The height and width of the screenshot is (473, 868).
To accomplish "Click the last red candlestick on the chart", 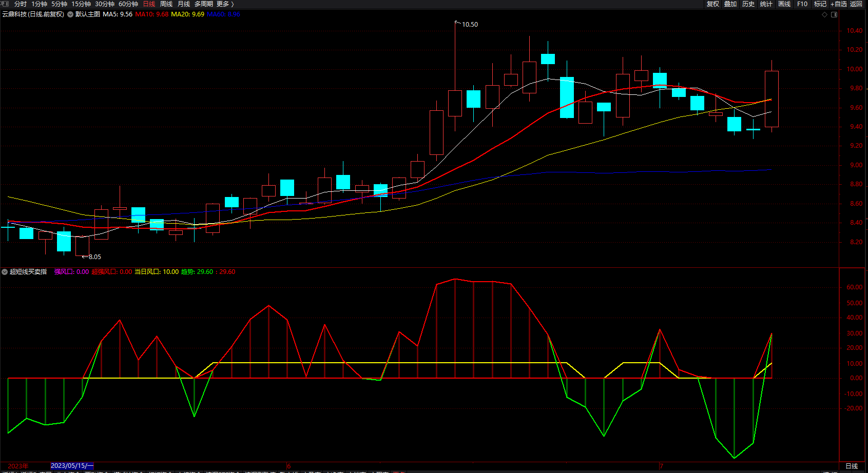I will pyautogui.click(x=771, y=99).
